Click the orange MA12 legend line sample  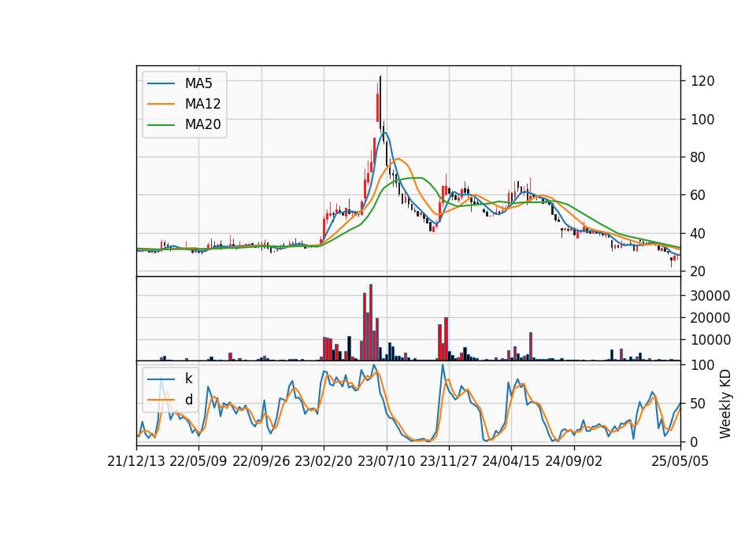[161, 104]
